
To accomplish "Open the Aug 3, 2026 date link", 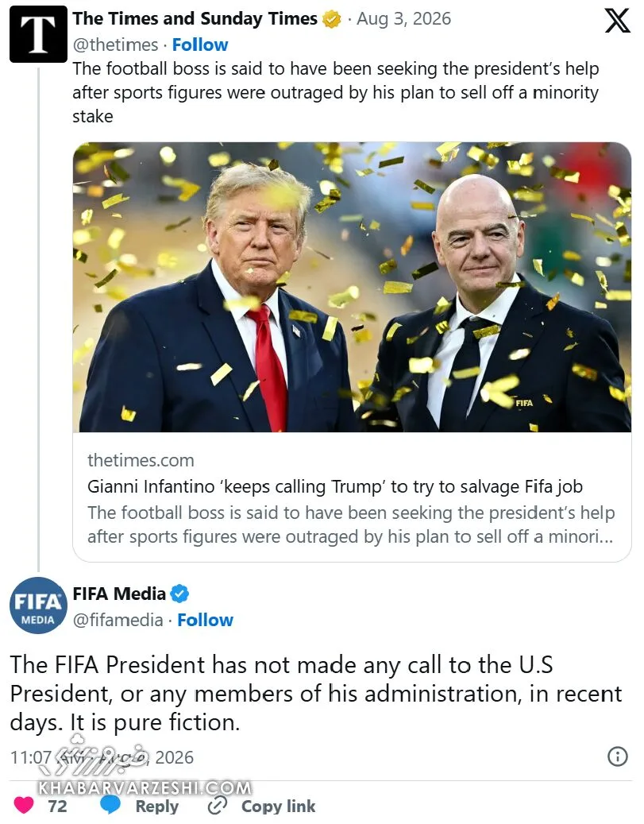I will 403,19.
